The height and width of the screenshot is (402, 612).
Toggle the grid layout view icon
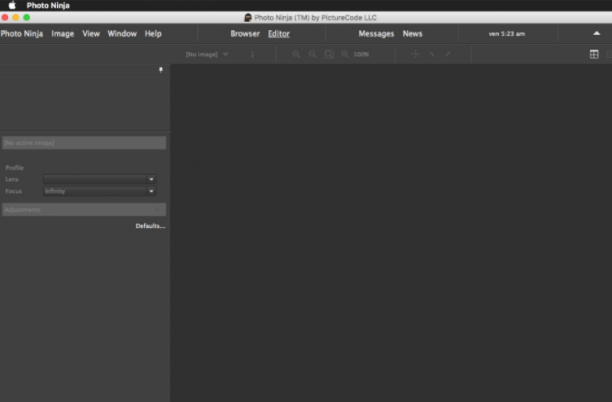tap(594, 54)
